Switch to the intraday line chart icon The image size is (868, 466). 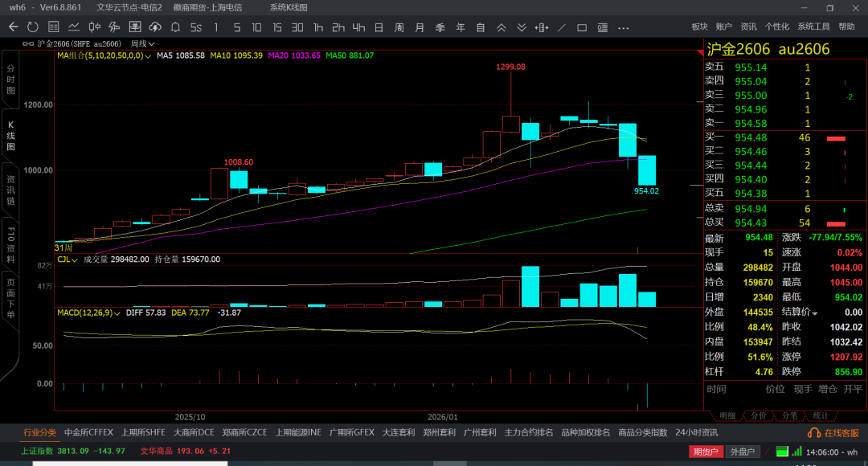[74, 27]
